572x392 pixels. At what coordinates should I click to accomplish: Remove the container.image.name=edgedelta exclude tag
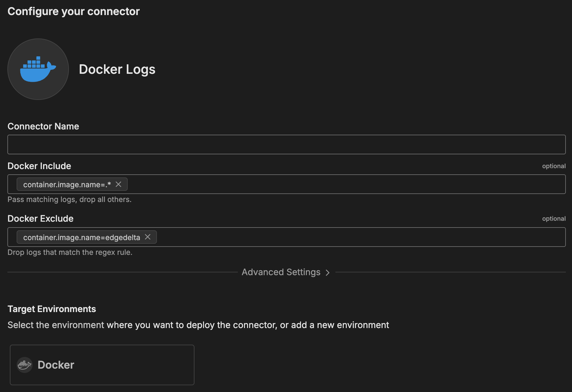(x=148, y=237)
